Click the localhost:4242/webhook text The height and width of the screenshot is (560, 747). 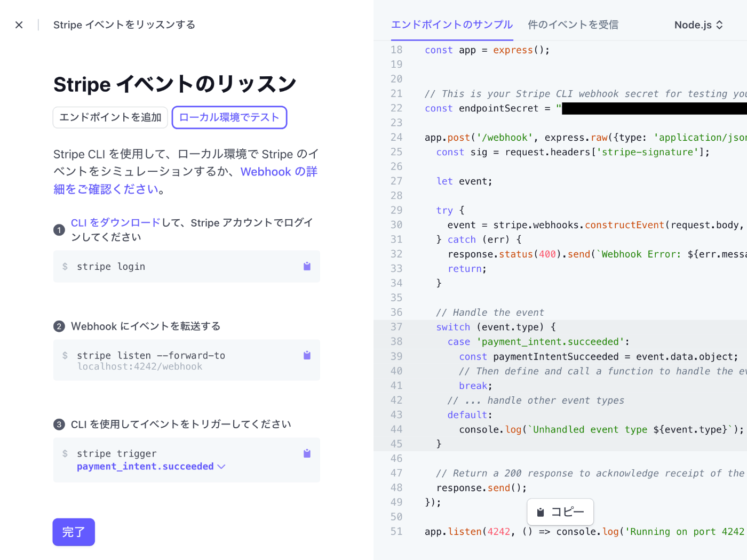140,366
